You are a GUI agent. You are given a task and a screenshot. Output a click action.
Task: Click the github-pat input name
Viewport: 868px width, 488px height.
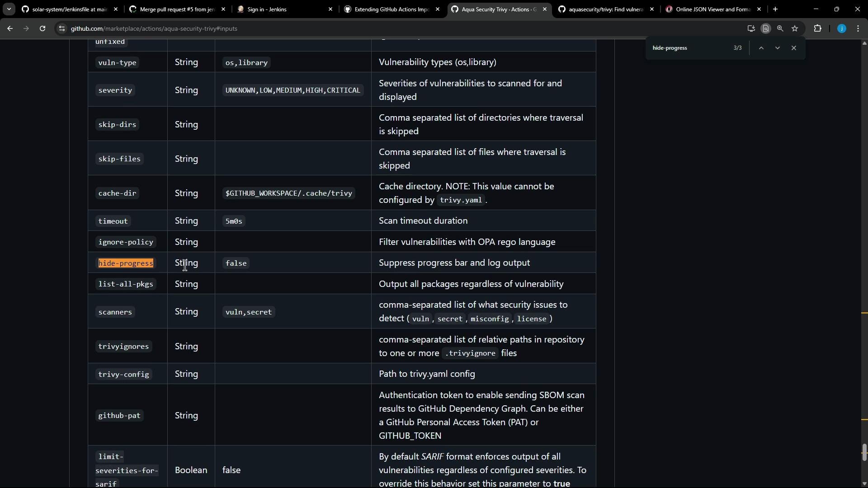[x=119, y=415]
